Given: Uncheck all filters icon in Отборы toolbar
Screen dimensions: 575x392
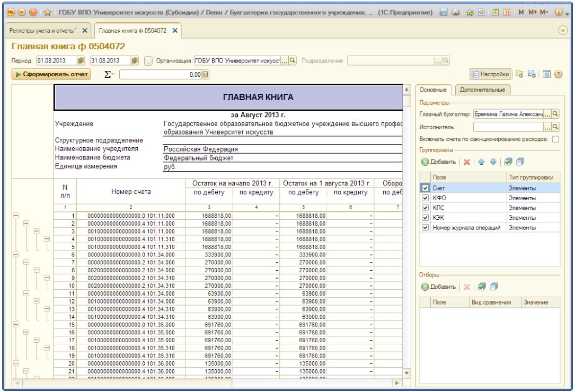Looking at the screenshot, I should click(494, 287).
